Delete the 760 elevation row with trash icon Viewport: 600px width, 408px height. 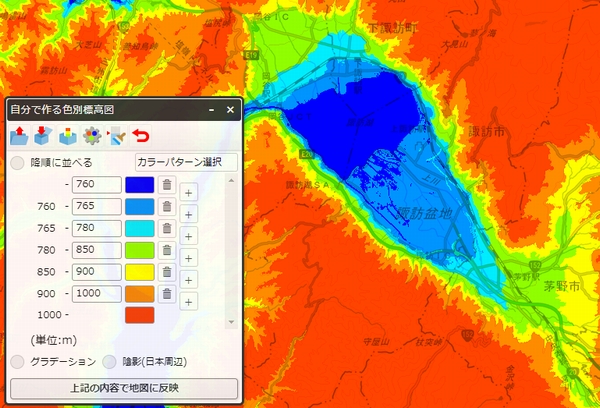167,185
